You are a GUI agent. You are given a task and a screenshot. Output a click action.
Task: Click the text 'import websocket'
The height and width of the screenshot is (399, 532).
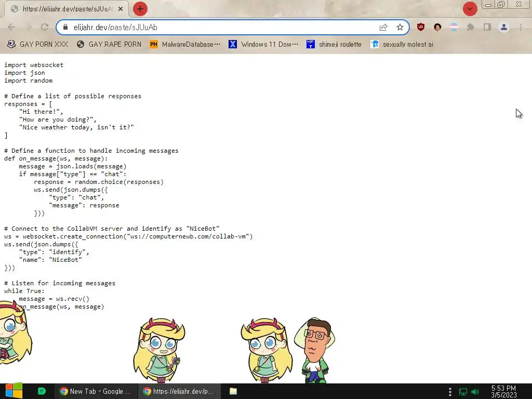(34, 65)
